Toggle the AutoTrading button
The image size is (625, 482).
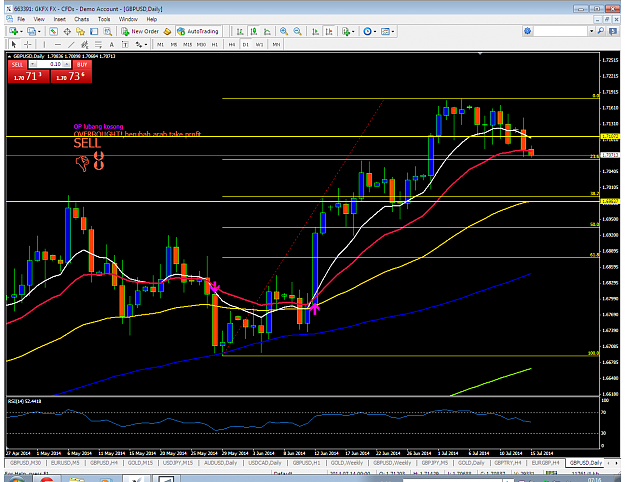click(198, 31)
